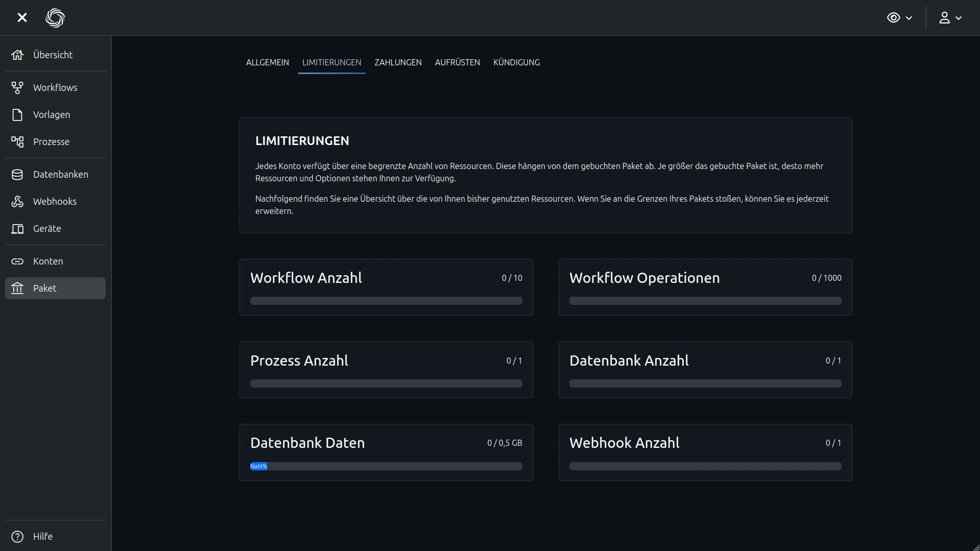Go to the Kündigung tab

516,62
